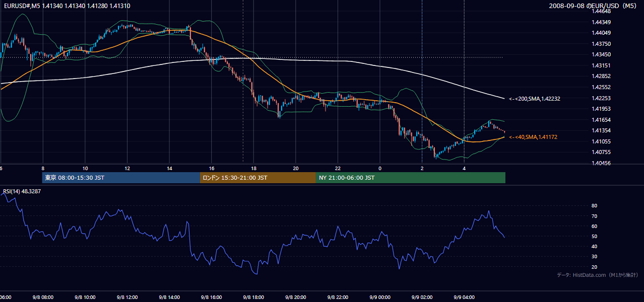The width and height of the screenshot is (644, 302).
Task: Click hour label 0 on price chart axis
Action: [x=380, y=169]
